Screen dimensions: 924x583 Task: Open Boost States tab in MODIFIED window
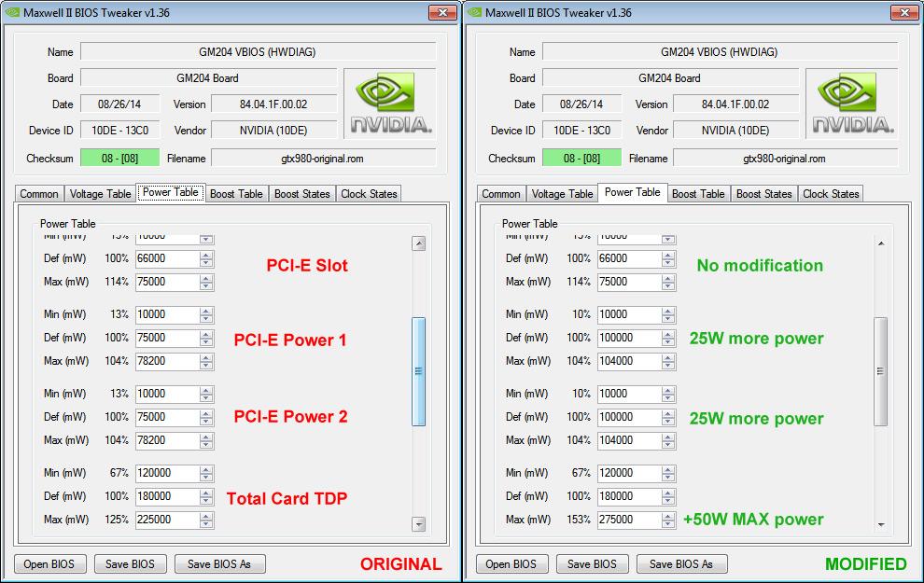763,194
